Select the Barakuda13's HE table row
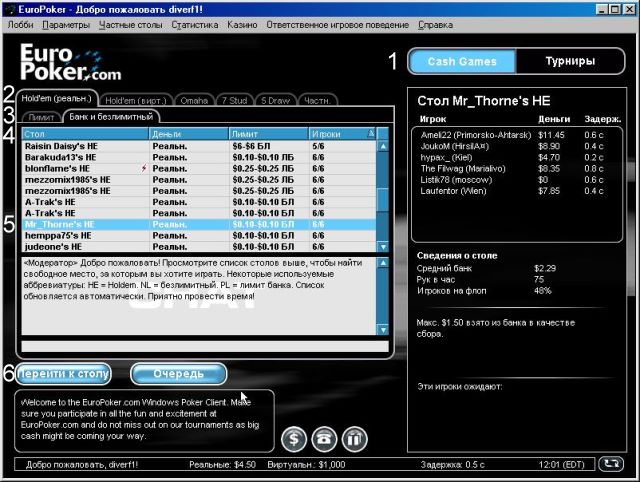Image resolution: width=640 pixels, height=482 pixels. tap(199, 157)
